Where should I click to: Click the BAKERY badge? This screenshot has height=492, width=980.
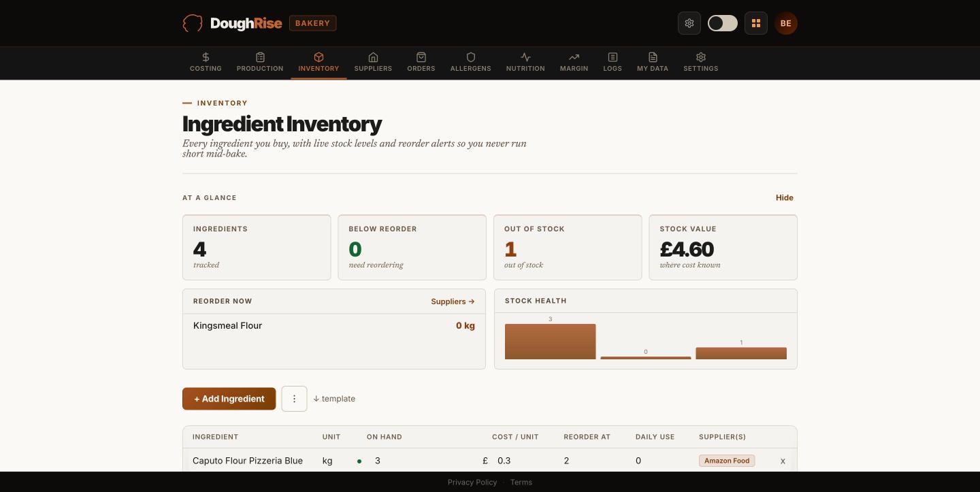(x=313, y=23)
